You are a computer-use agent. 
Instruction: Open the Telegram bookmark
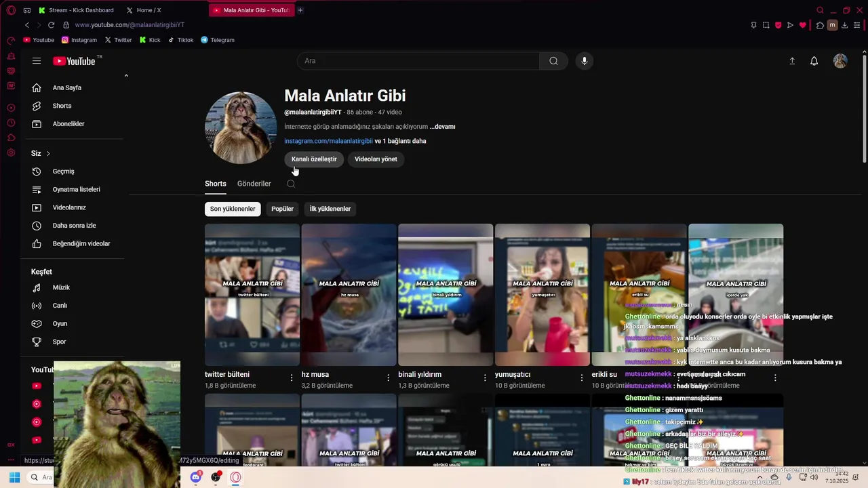[x=218, y=40]
